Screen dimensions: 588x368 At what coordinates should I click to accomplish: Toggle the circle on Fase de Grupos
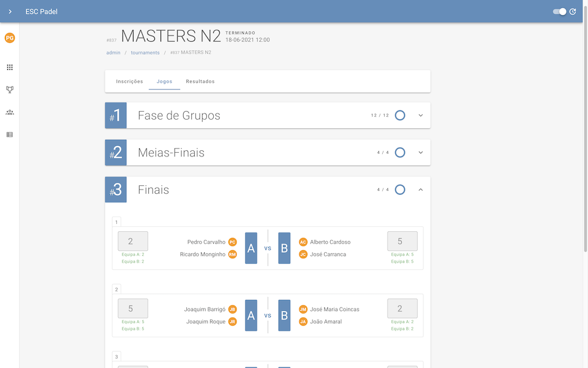(400, 115)
